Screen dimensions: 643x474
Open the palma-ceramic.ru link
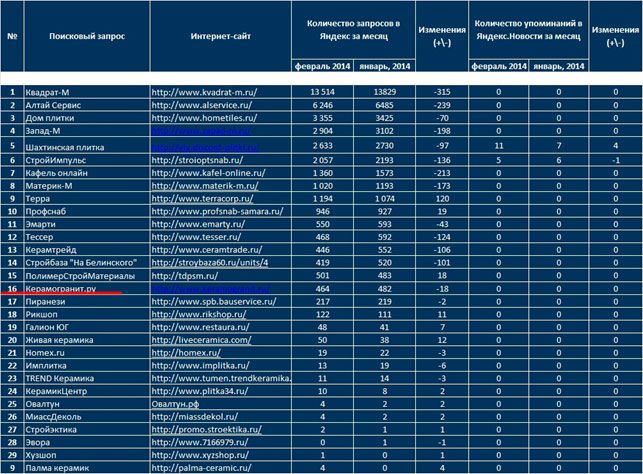[203, 467]
